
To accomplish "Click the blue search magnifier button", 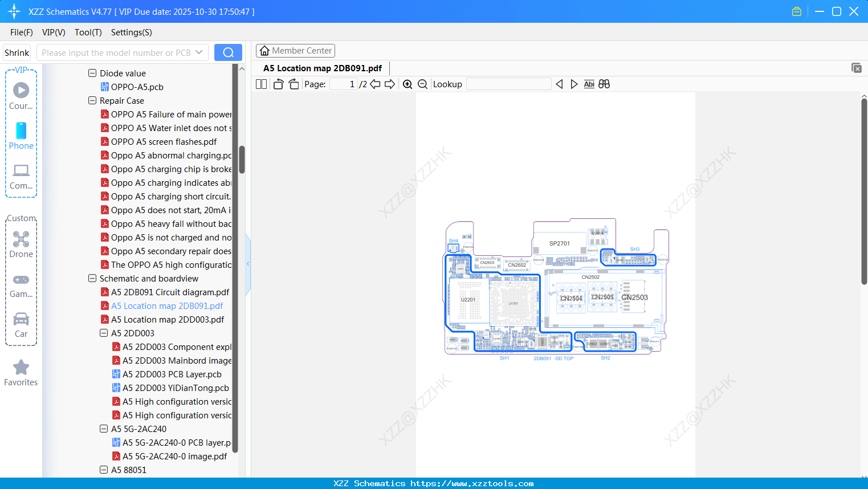I will 228,52.
